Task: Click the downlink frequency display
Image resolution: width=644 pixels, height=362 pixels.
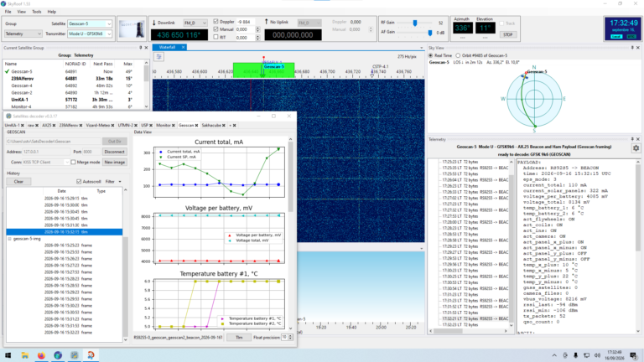Action: (179, 35)
